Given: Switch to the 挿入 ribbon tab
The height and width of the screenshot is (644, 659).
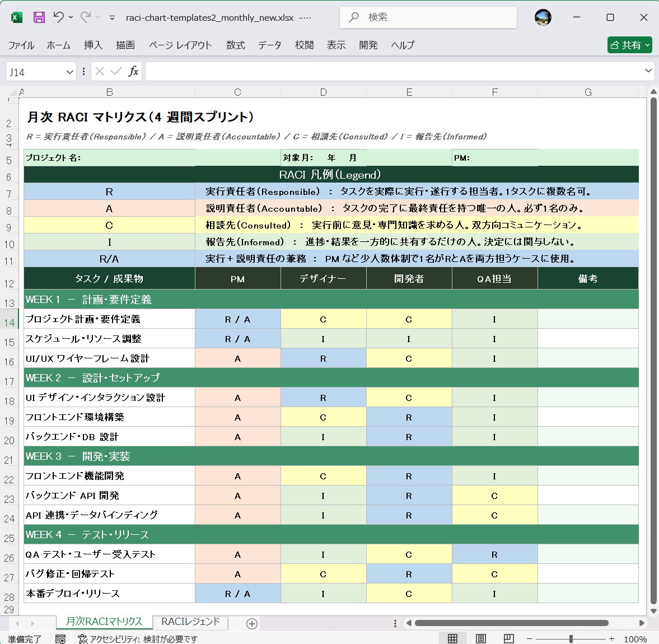Looking at the screenshot, I should pyautogui.click(x=94, y=45).
